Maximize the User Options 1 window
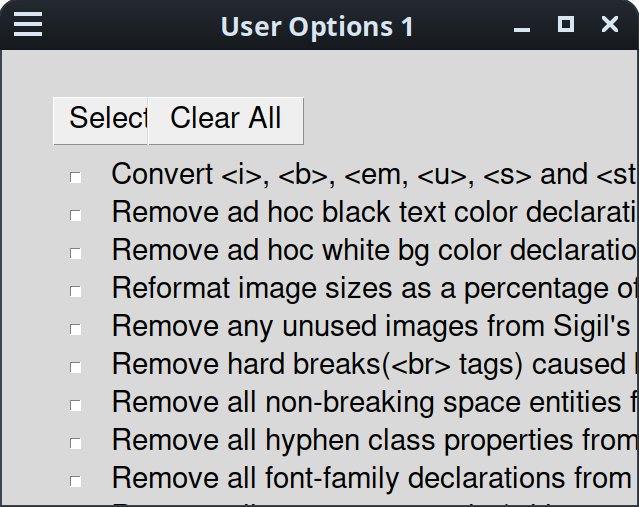 tap(566, 25)
